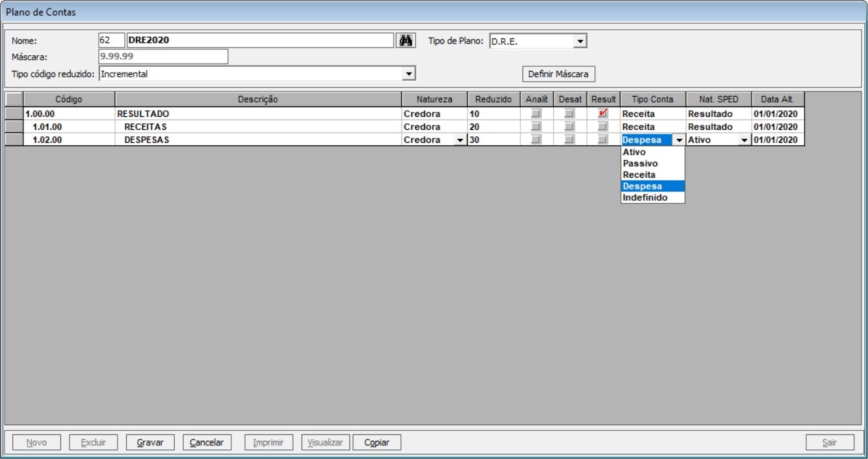Click the plan number field containing 62

(110, 40)
